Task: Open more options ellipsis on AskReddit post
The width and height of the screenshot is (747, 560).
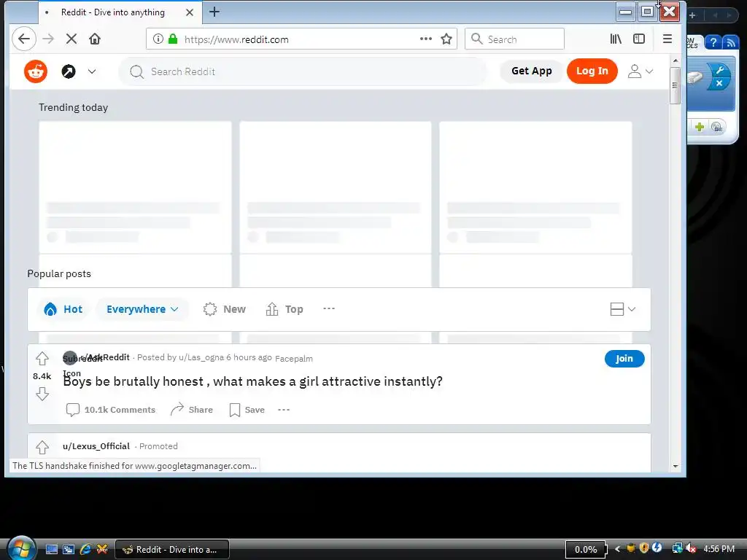Action: point(284,410)
